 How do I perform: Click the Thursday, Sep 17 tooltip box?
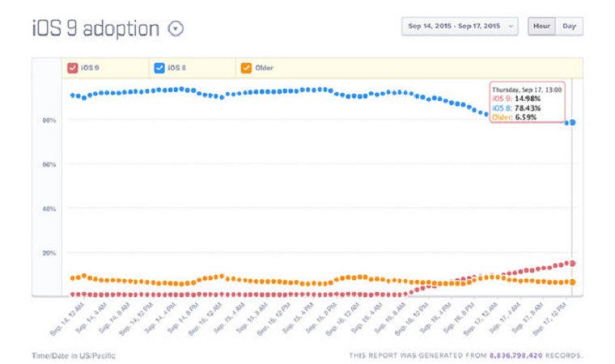click(528, 102)
